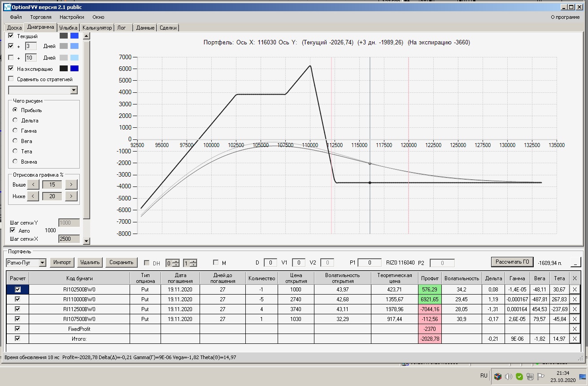Open the Ратио-Пут portfolio dropdown
588x386 pixels.
pos(43,262)
